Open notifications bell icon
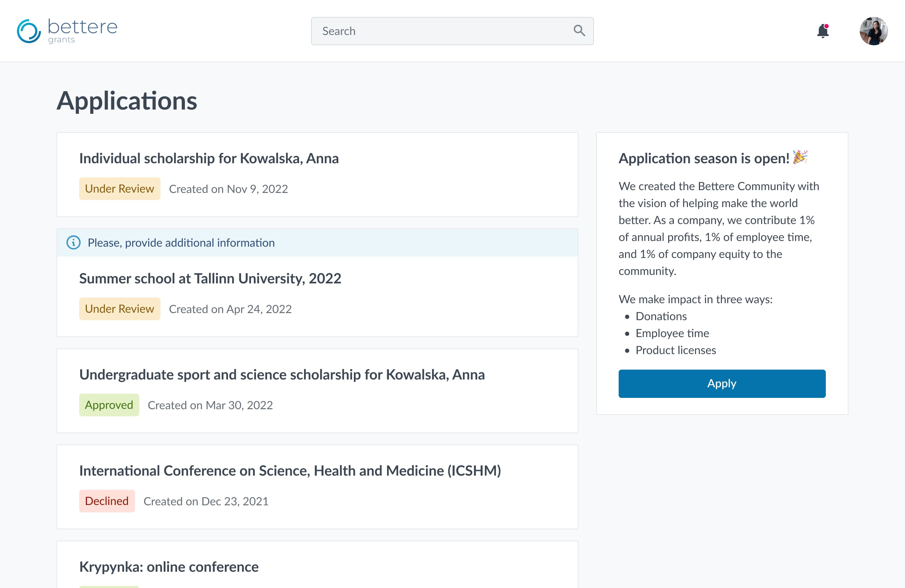The width and height of the screenshot is (905, 588). point(823,31)
